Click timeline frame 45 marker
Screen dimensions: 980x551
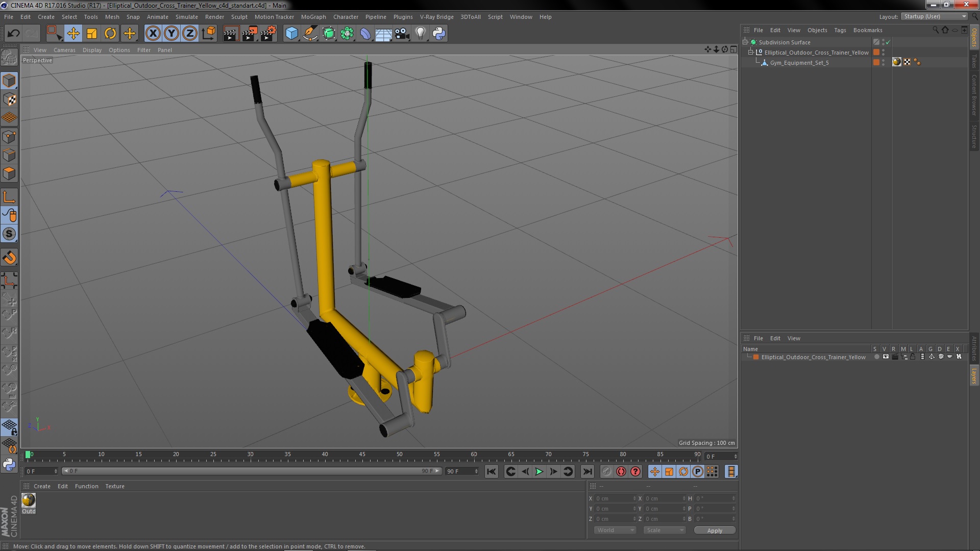362,454
